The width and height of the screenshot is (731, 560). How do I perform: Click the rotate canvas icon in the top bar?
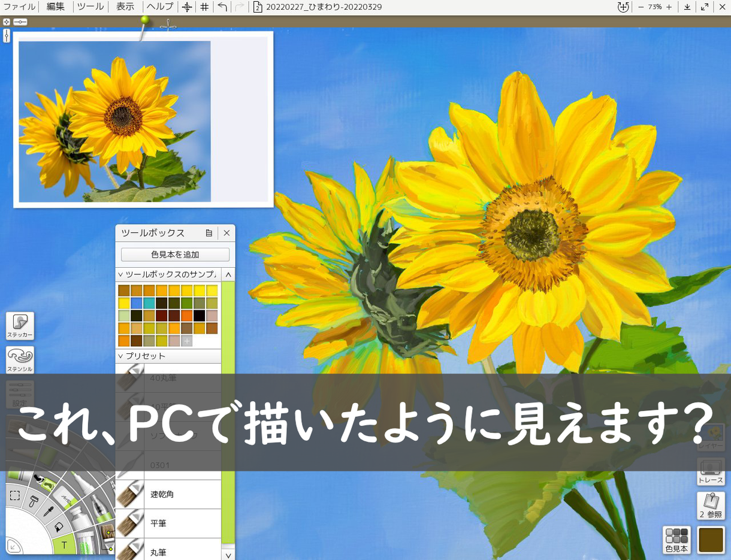point(623,7)
